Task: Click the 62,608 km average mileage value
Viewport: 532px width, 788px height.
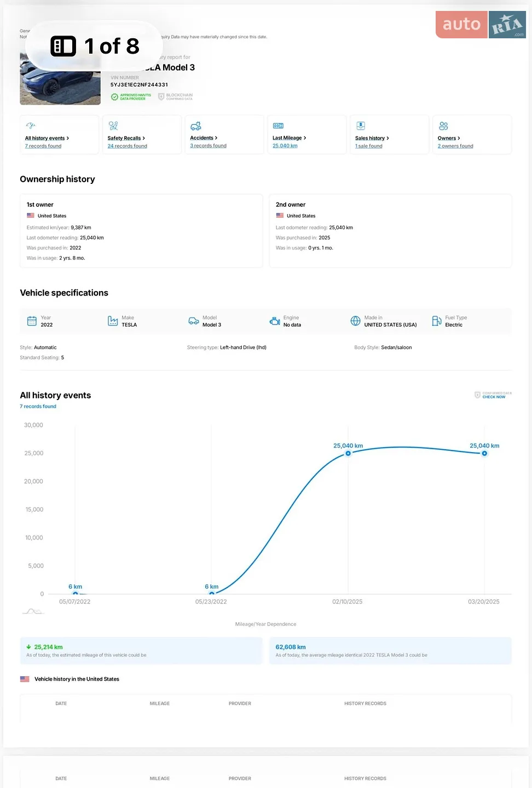Action: click(291, 647)
